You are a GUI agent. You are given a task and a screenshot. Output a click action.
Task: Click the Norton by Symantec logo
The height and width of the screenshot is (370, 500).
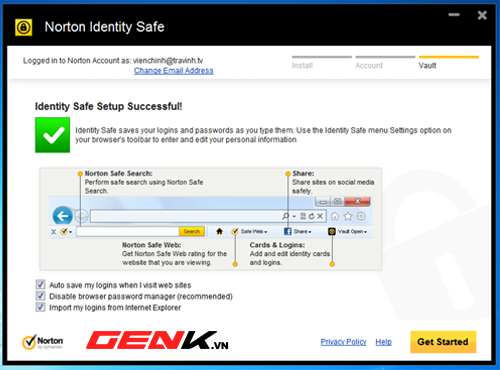(x=42, y=342)
